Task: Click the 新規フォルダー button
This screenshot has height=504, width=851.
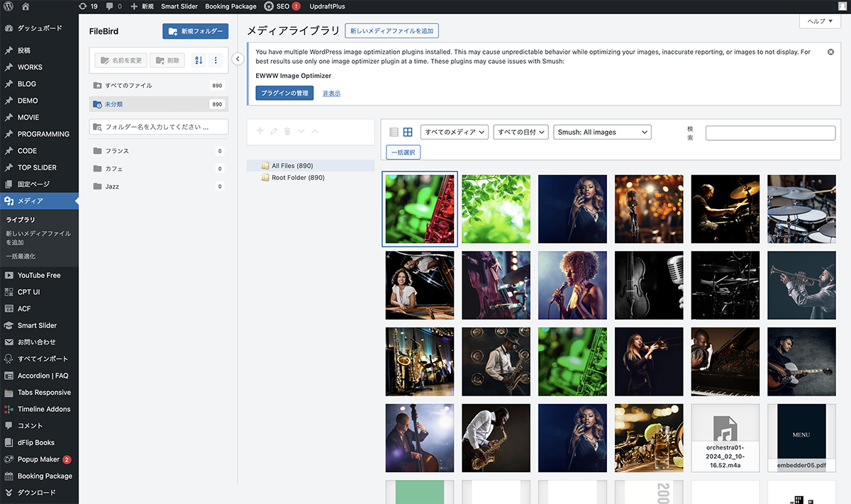Action: tap(195, 31)
